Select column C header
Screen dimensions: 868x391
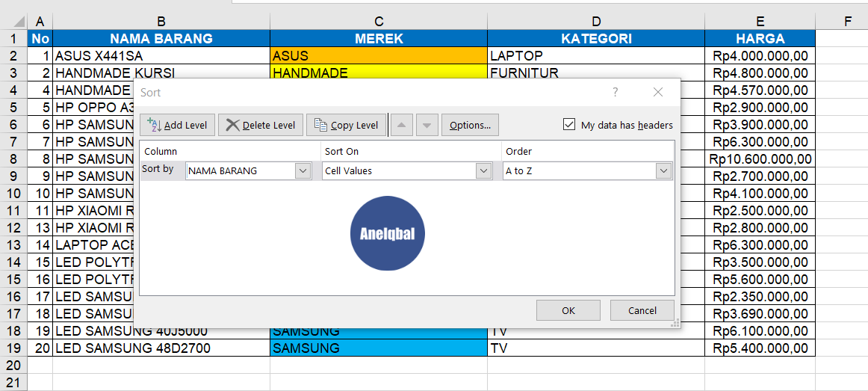(379, 22)
